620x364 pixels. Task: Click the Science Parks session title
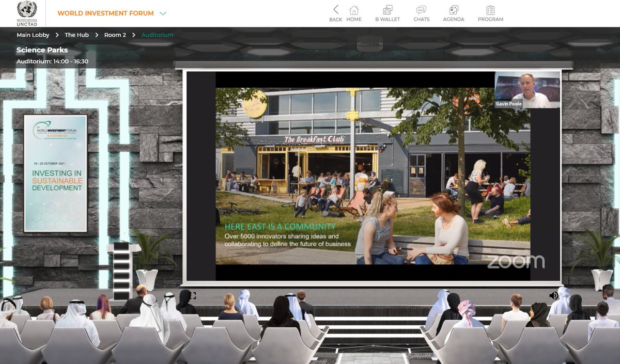42,51
